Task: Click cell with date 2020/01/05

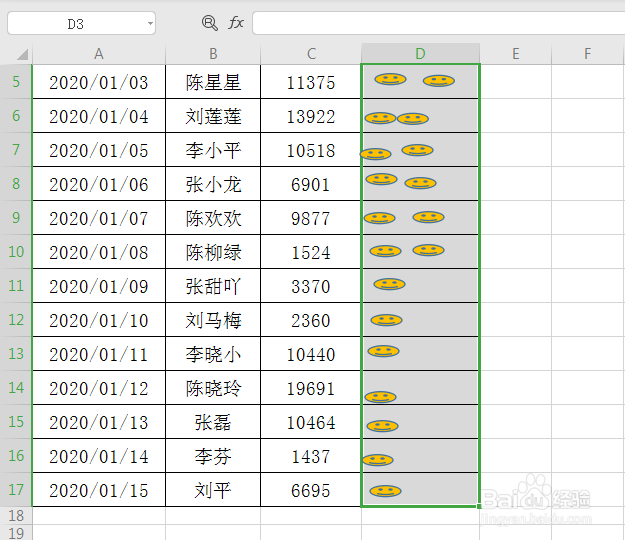Action: coord(98,150)
